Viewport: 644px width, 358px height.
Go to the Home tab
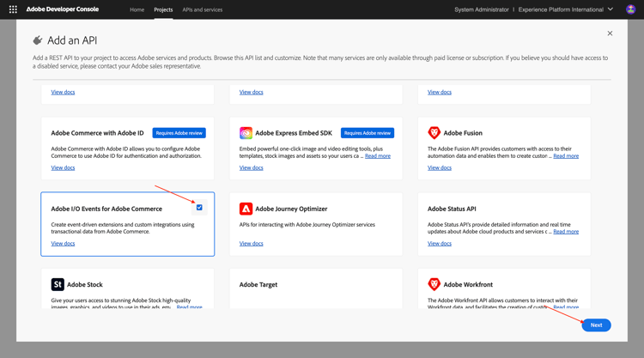click(137, 9)
